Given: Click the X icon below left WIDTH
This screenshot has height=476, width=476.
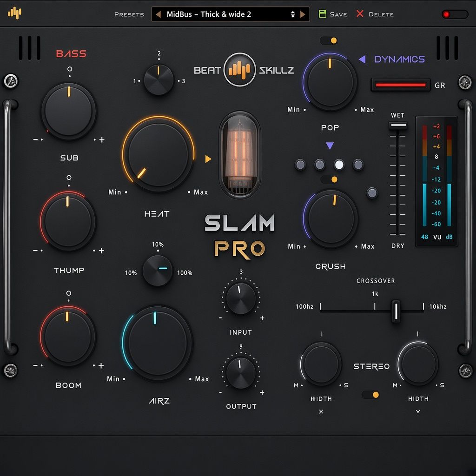Looking at the screenshot, I should [321, 412].
